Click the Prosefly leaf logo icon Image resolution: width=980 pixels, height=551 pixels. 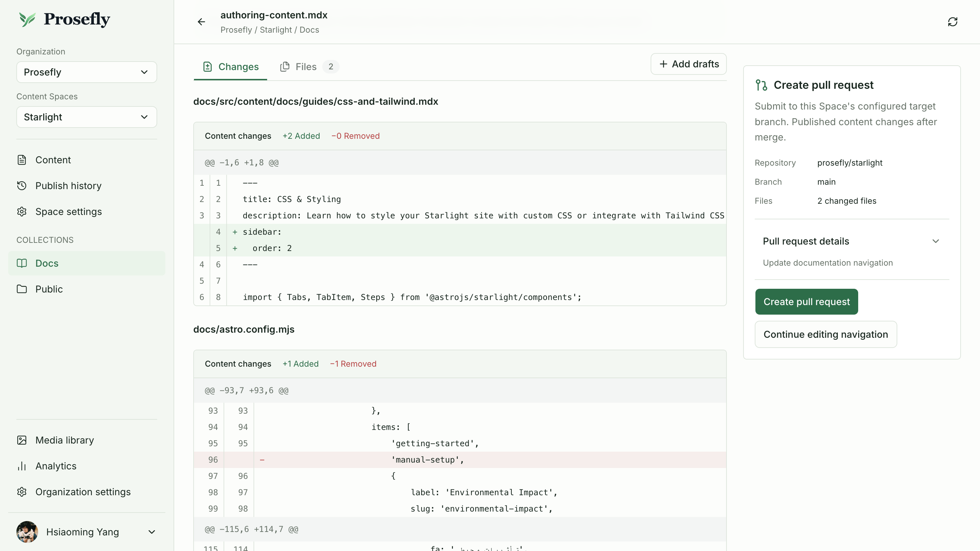click(x=27, y=19)
